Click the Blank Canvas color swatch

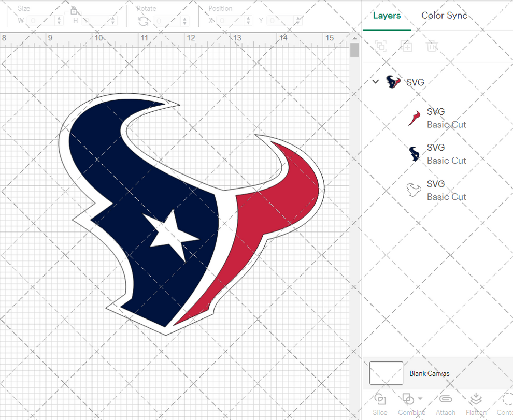pyautogui.click(x=386, y=373)
